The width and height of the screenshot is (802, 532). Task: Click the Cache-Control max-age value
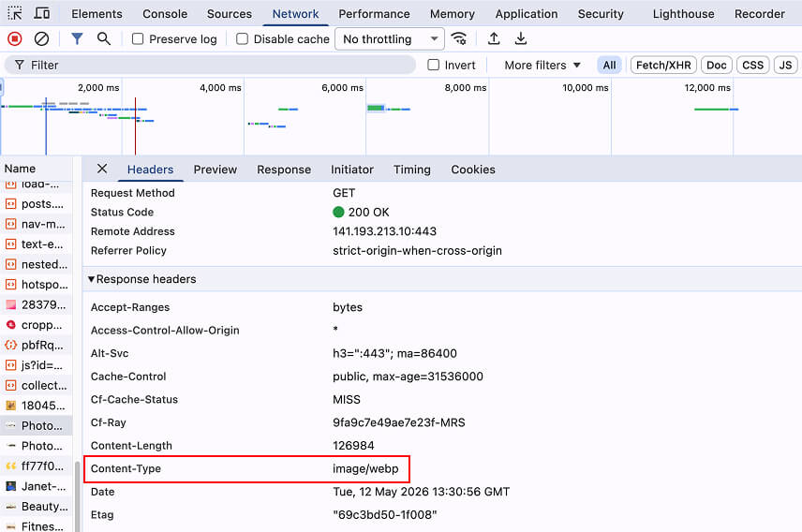408,377
